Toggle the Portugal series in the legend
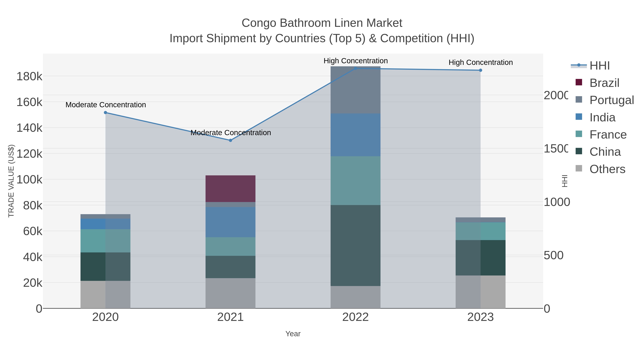This screenshot has height=362, width=644. [x=604, y=100]
